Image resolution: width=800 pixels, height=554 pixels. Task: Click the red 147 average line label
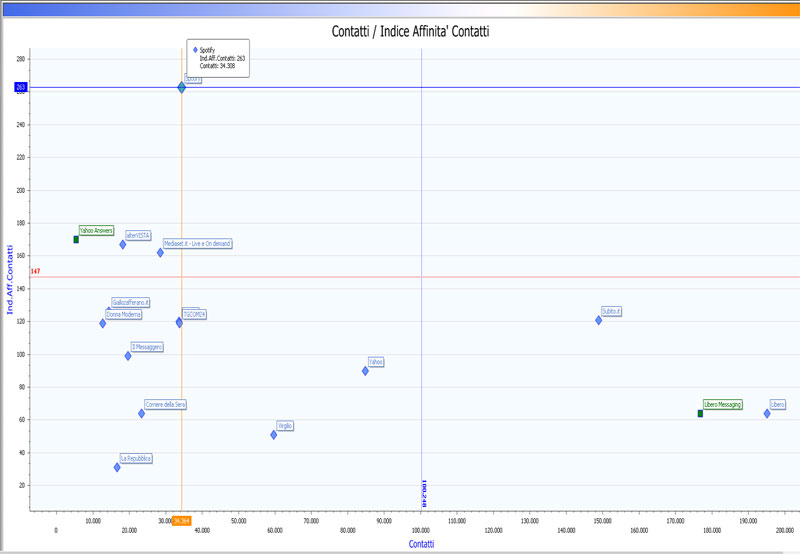pos(35,272)
